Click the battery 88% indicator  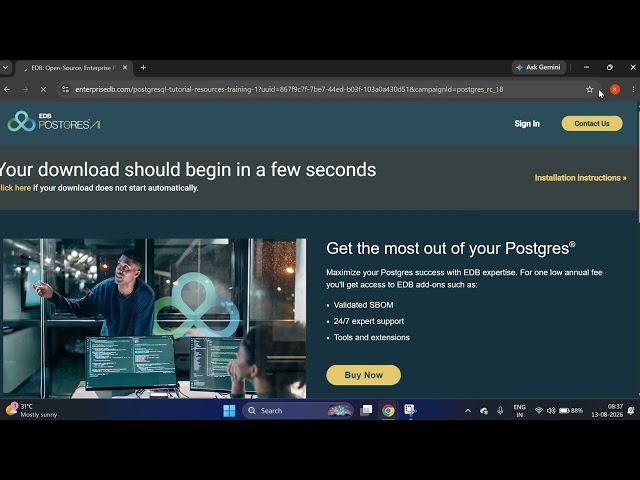571,411
